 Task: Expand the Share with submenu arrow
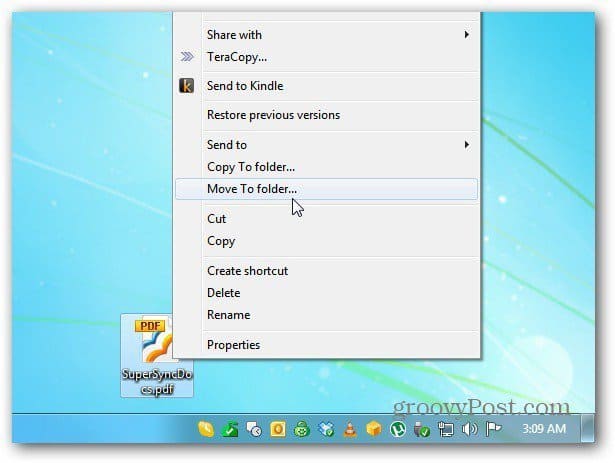coord(467,35)
